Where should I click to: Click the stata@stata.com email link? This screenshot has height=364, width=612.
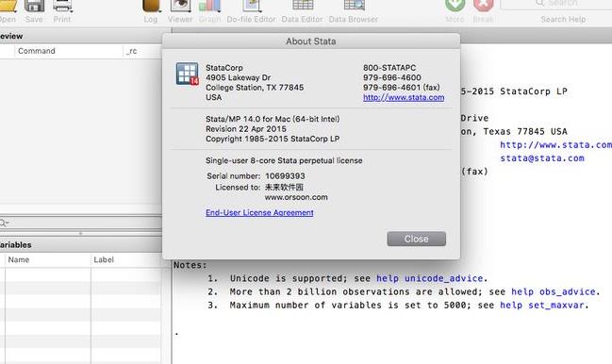click(x=542, y=158)
